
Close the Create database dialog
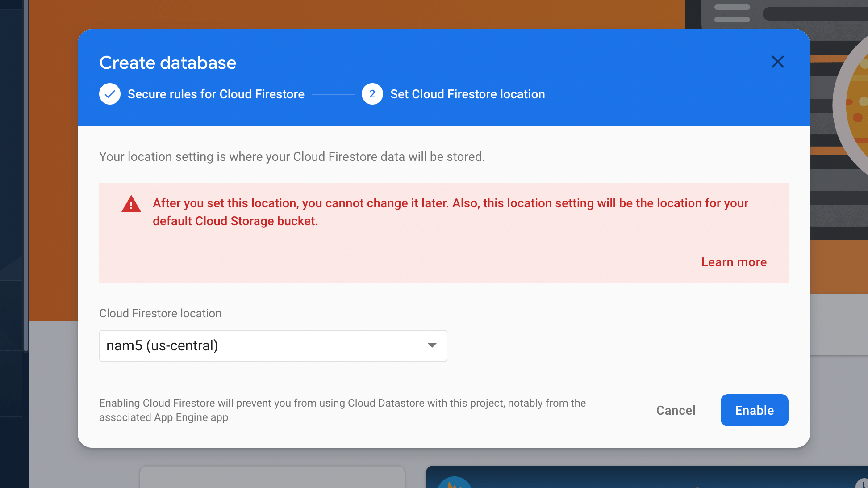tap(777, 62)
